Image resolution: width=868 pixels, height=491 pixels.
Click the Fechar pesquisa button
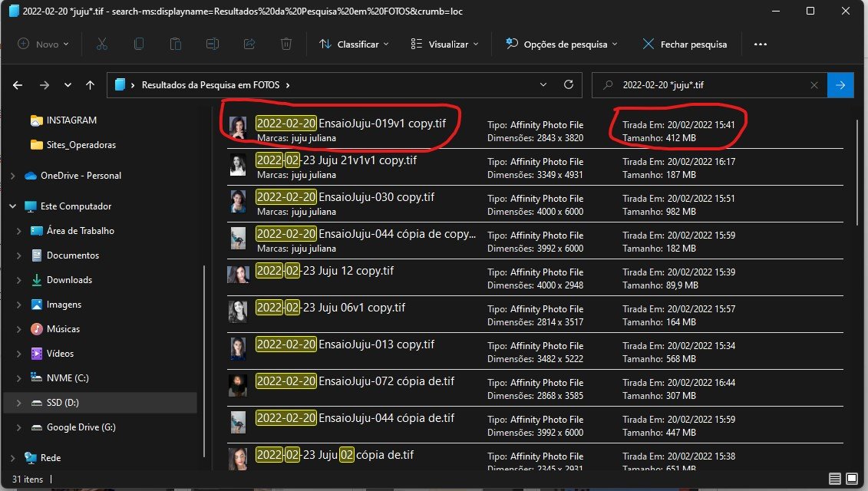(x=685, y=44)
